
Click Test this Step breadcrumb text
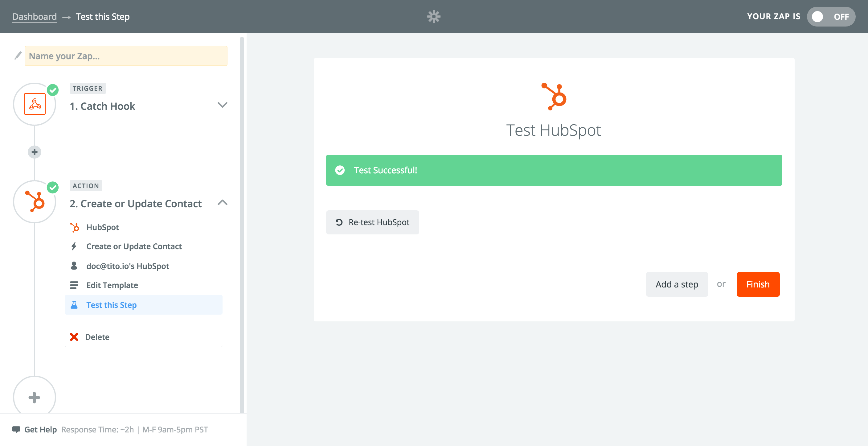tap(102, 17)
